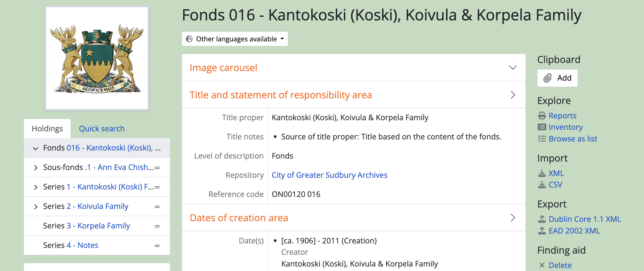Collapse the Fonds 016 tree node
The width and height of the screenshot is (644, 271).
(36, 148)
